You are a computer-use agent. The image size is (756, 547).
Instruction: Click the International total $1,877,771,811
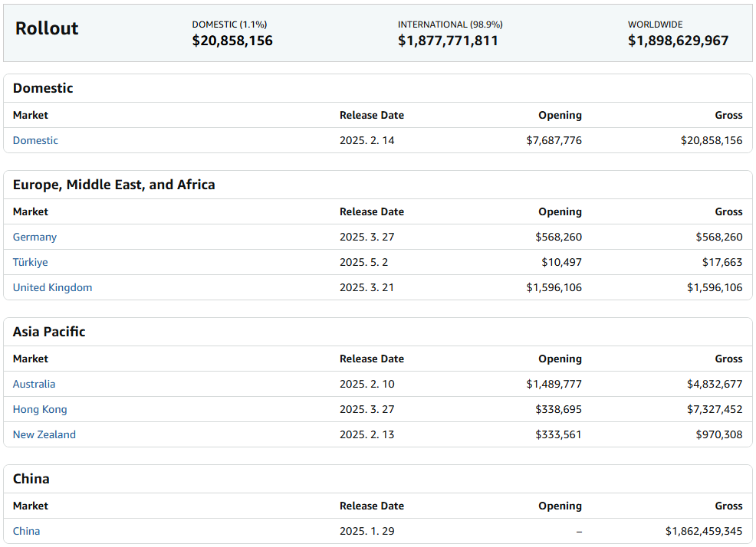[448, 41]
